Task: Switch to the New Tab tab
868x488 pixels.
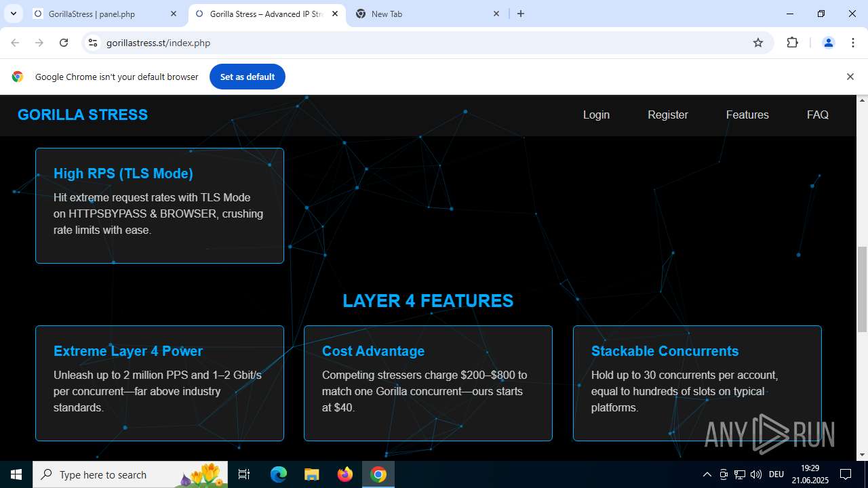Action: (427, 14)
